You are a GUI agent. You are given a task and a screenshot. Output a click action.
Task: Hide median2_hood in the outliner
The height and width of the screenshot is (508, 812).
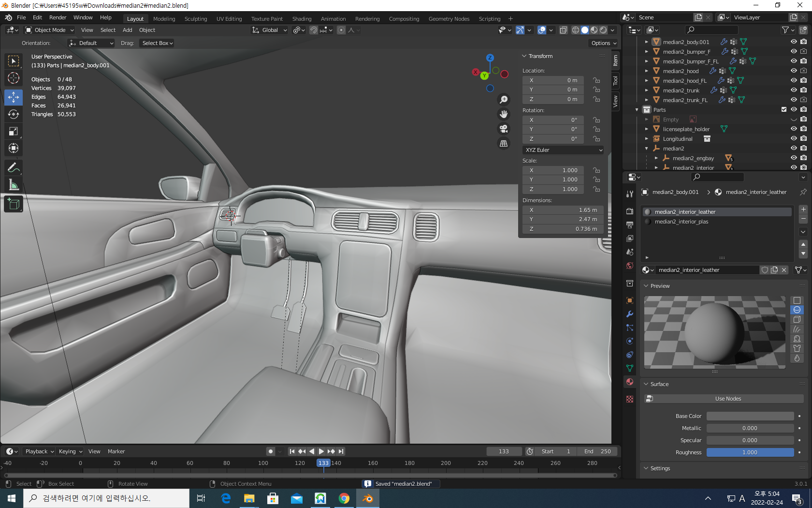tap(793, 71)
